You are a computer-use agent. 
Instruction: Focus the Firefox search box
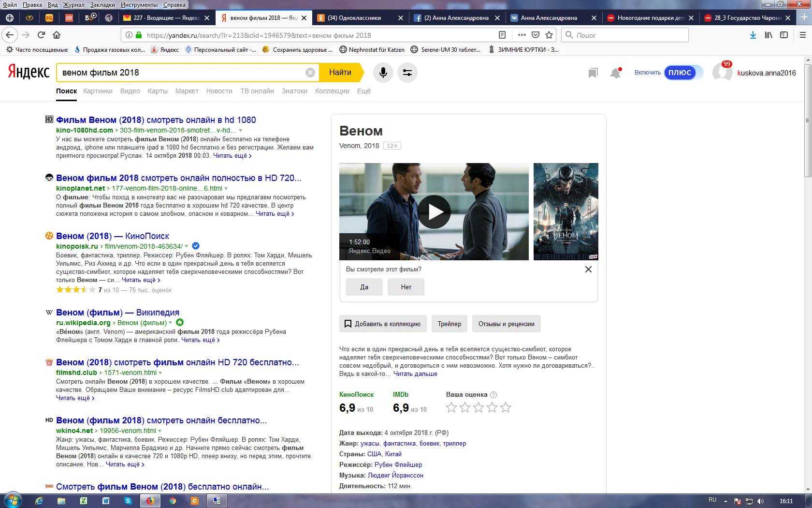(x=625, y=35)
